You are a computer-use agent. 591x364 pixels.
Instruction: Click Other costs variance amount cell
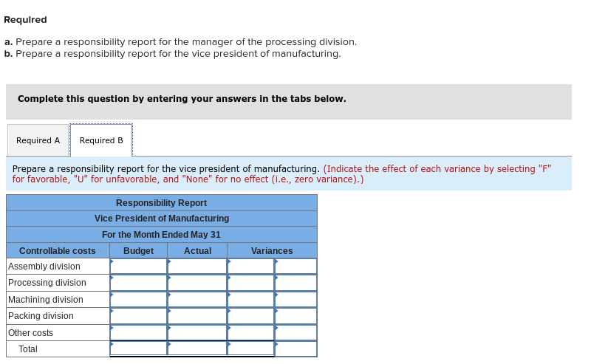[250, 332]
